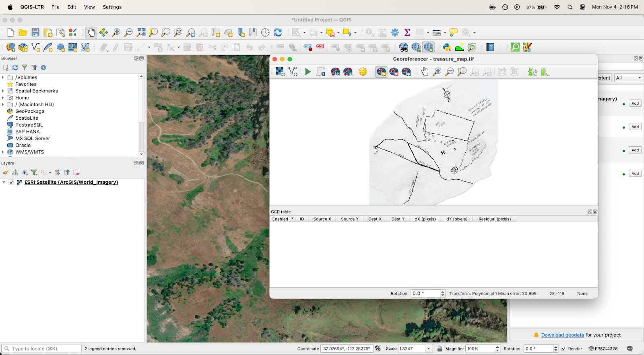Expand the /Volumes tree item in Browser
The image size is (644, 355).
click(3, 77)
